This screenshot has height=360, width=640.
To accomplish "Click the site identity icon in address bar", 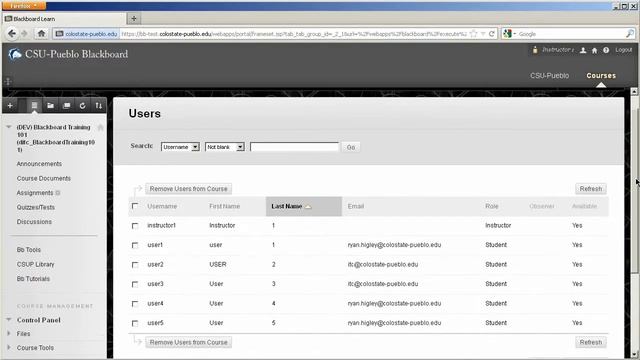I will tap(59, 34).
